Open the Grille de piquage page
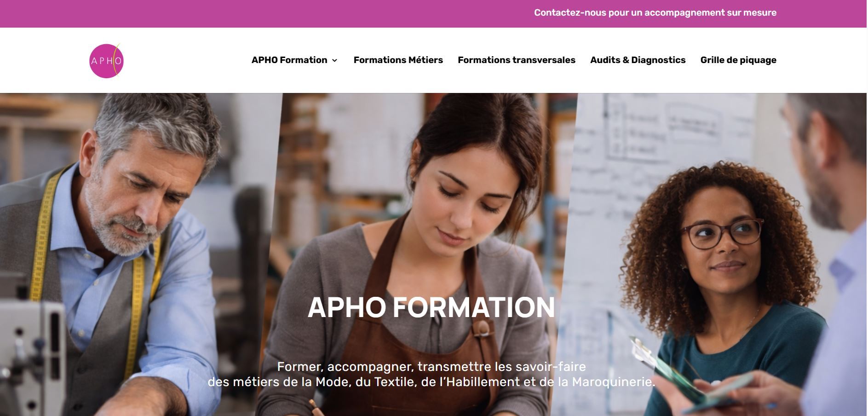The height and width of the screenshot is (416, 868). (x=738, y=60)
